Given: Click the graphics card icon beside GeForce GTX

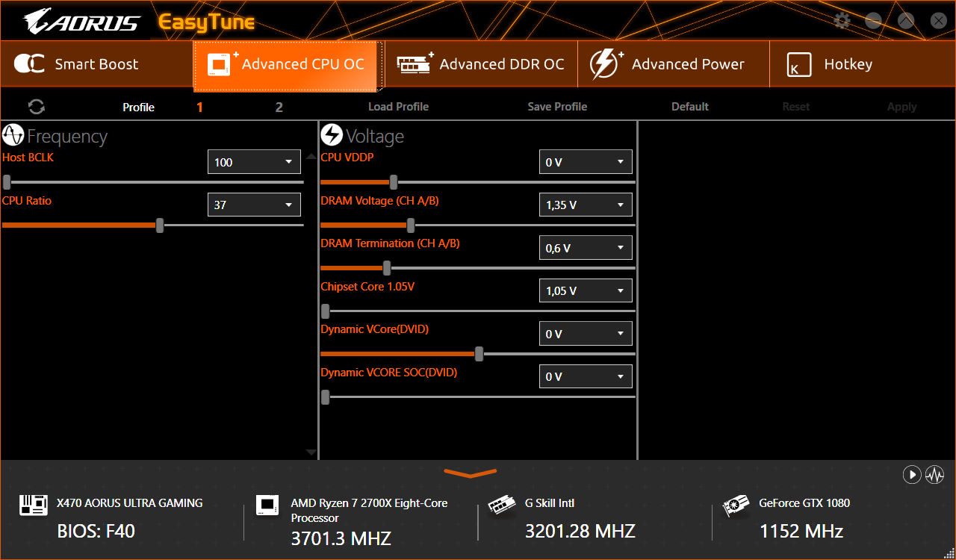Looking at the screenshot, I should point(736,505).
